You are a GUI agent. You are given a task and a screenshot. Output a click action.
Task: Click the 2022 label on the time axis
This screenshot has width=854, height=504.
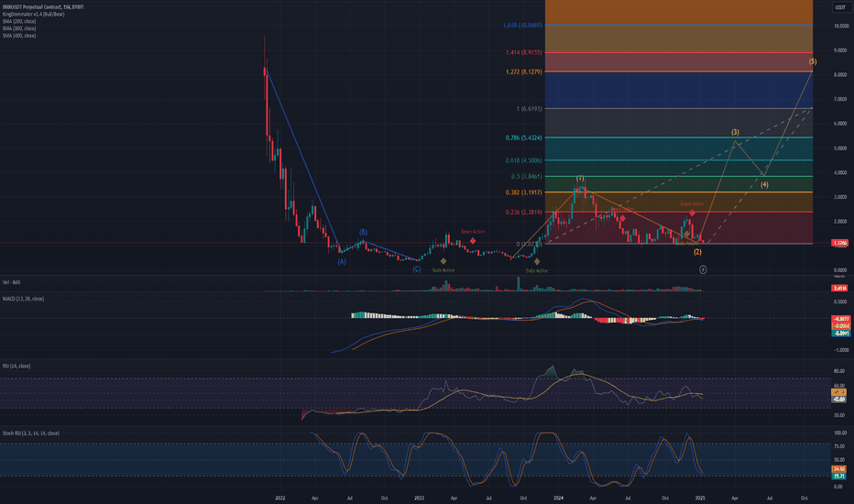click(280, 498)
